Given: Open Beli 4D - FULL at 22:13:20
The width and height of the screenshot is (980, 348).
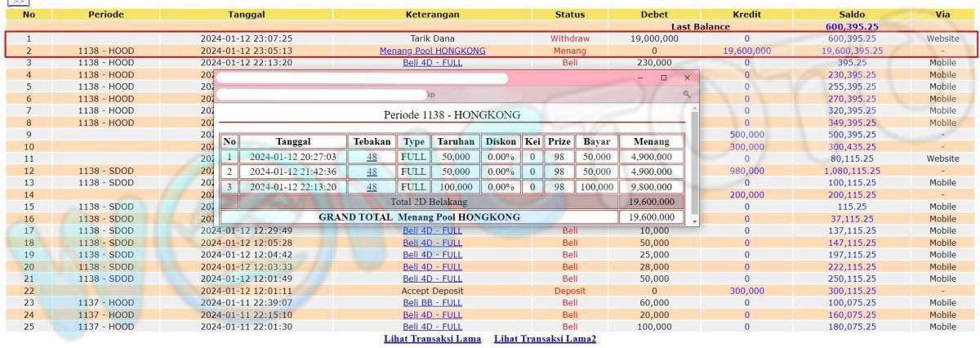Looking at the screenshot, I should click(x=432, y=62).
